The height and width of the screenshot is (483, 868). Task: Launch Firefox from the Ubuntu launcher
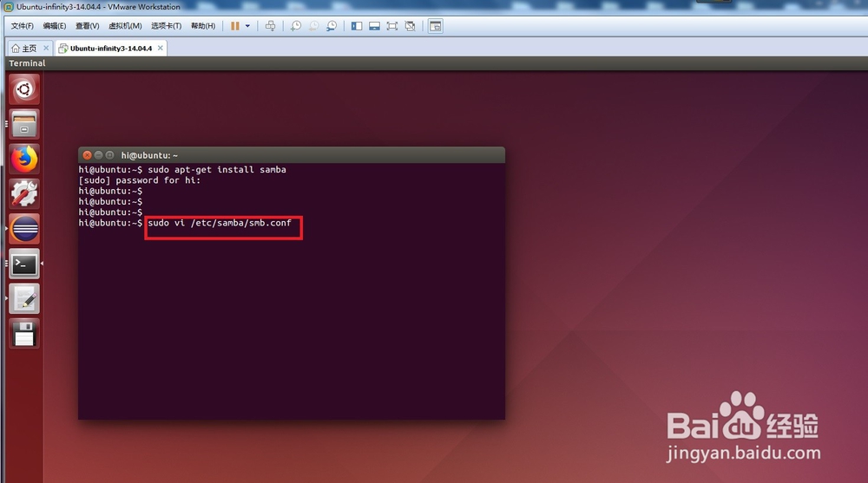pyautogui.click(x=24, y=159)
